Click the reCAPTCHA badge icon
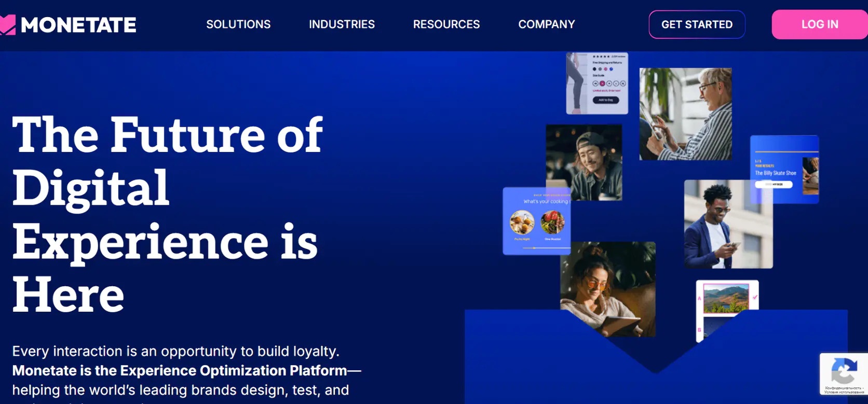The width and height of the screenshot is (868, 404). point(844,370)
